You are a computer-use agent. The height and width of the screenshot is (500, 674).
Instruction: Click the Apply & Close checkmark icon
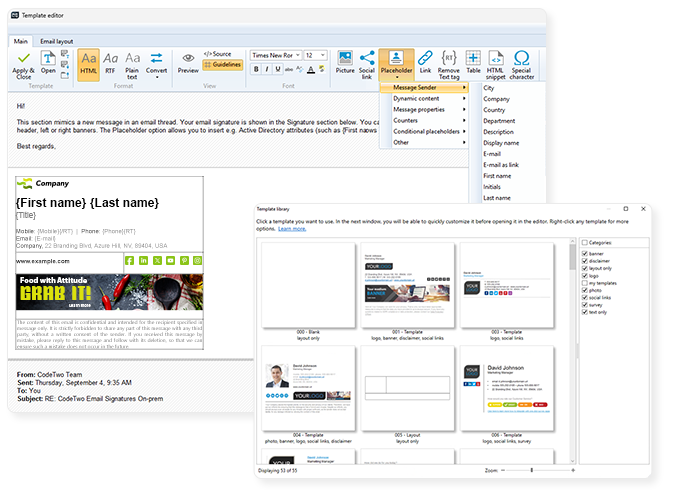24,59
